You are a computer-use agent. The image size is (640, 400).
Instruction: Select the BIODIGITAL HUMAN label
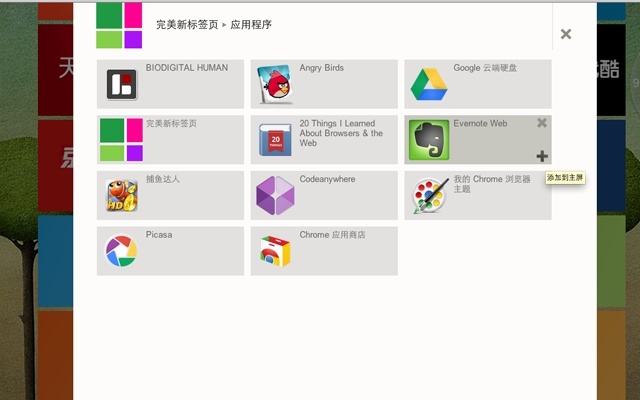point(187,68)
